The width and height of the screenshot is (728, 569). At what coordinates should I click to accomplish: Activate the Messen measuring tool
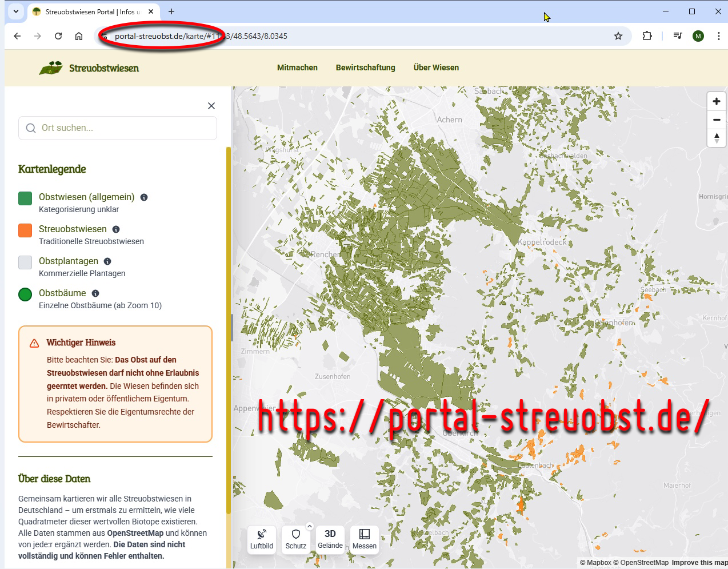point(365,539)
